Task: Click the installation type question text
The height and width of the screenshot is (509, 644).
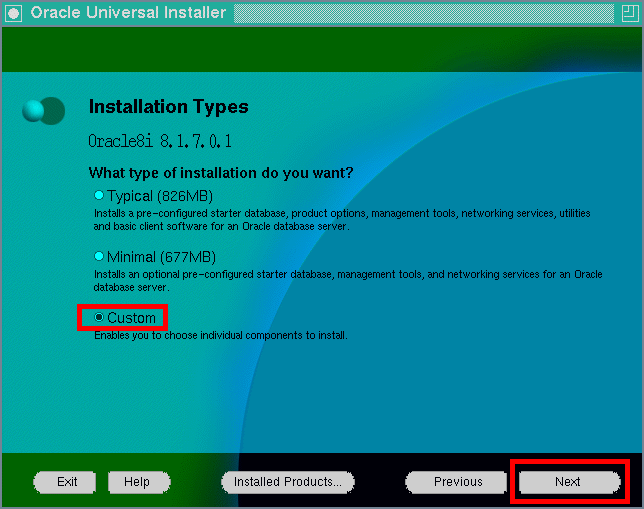Action: 221,173
